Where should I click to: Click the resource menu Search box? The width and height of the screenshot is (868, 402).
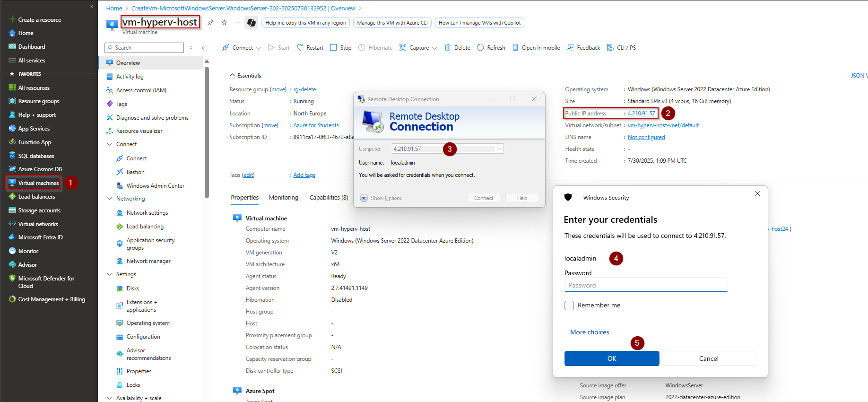pos(144,48)
